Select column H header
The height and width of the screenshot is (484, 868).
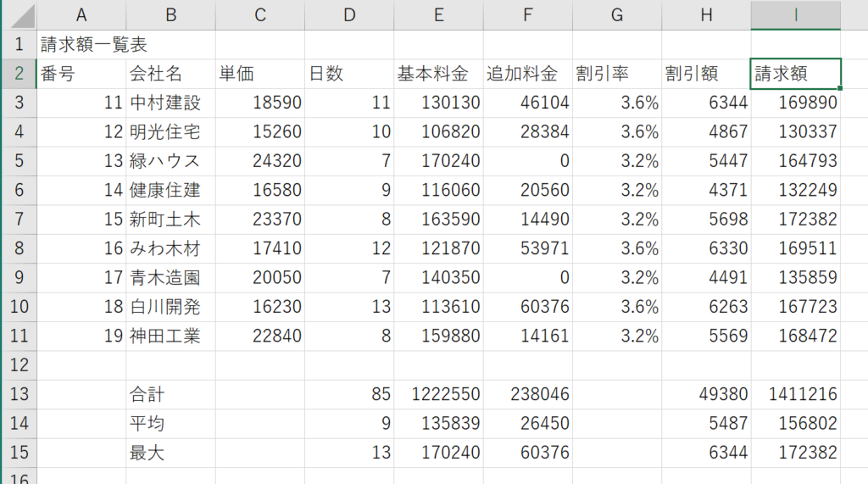[706, 15]
